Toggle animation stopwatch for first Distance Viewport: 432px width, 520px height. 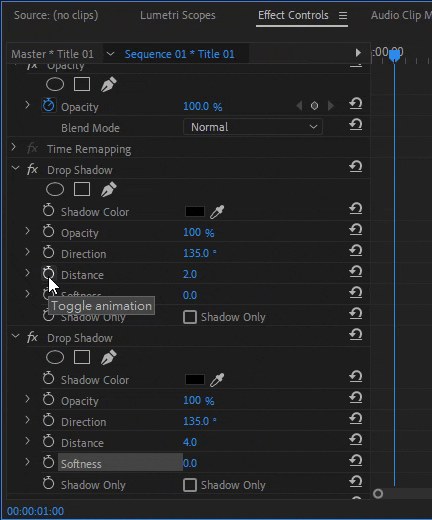tap(49, 274)
